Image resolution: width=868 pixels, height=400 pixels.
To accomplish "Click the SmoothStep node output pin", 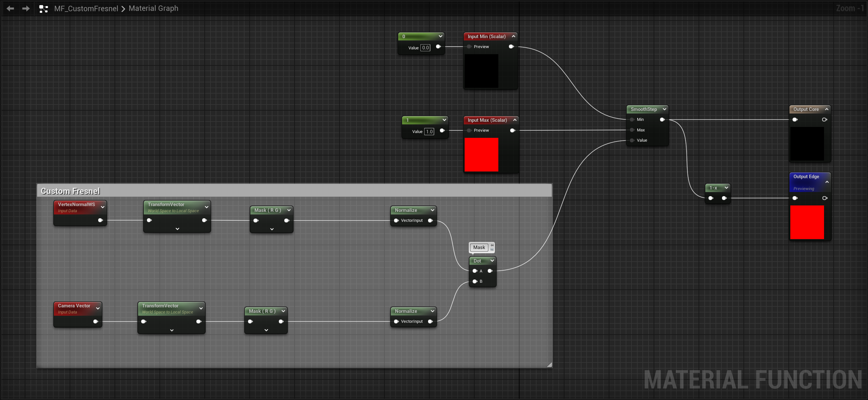I will 662,120.
